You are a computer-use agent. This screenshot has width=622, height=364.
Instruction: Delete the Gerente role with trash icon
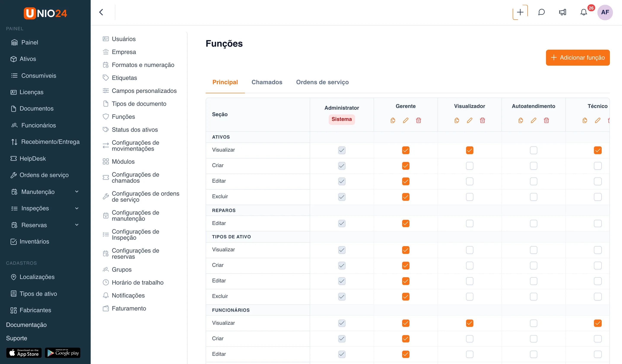[x=418, y=120]
